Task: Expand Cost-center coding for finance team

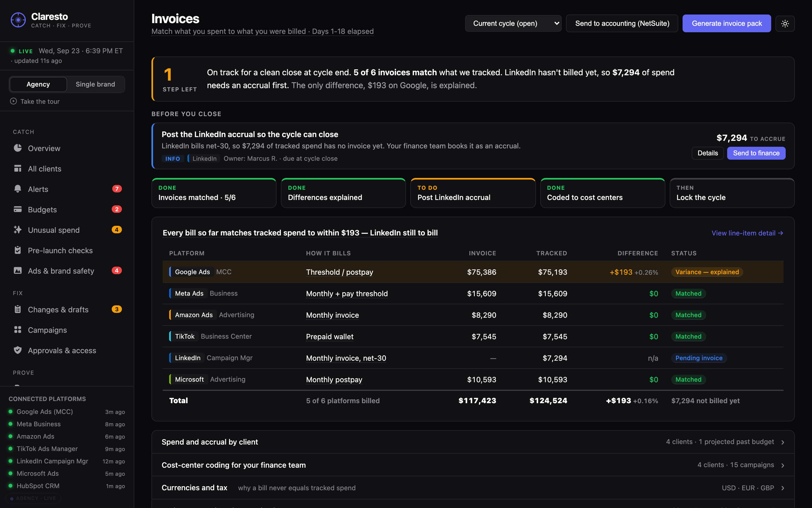Action: pyautogui.click(x=473, y=465)
